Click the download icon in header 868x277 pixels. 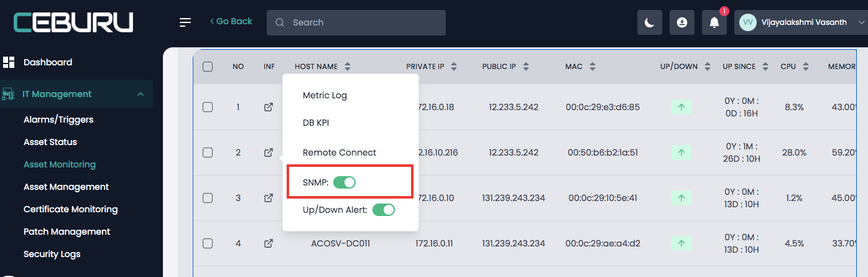pos(682,22)
